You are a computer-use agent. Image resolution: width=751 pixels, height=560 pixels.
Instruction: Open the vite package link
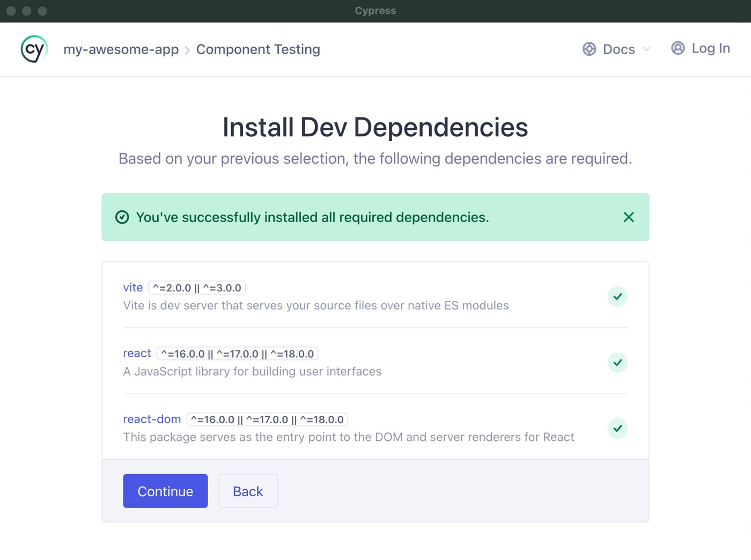pyautogui.click(x=133, y=288)
